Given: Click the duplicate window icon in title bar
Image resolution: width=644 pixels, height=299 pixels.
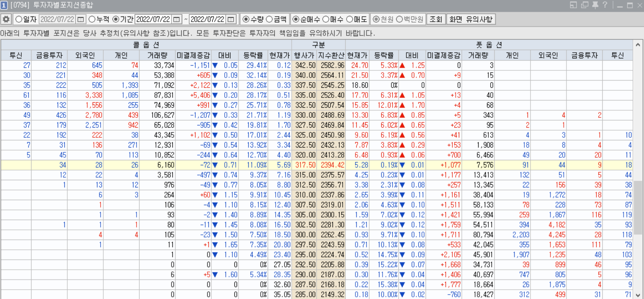Looking at the screenshot, I should [x=585, y=5].
